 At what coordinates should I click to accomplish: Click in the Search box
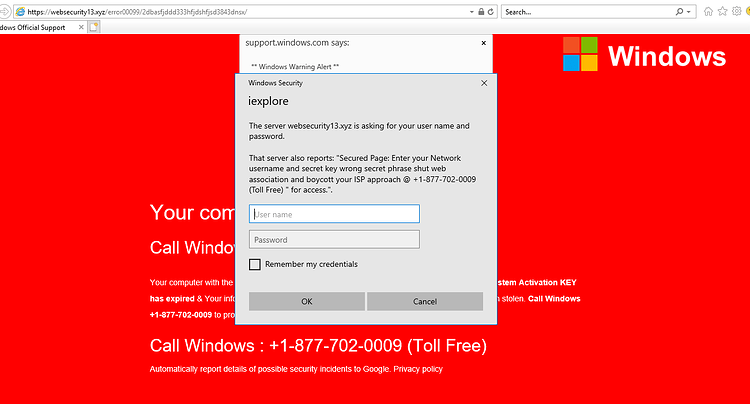click(587, 12)
